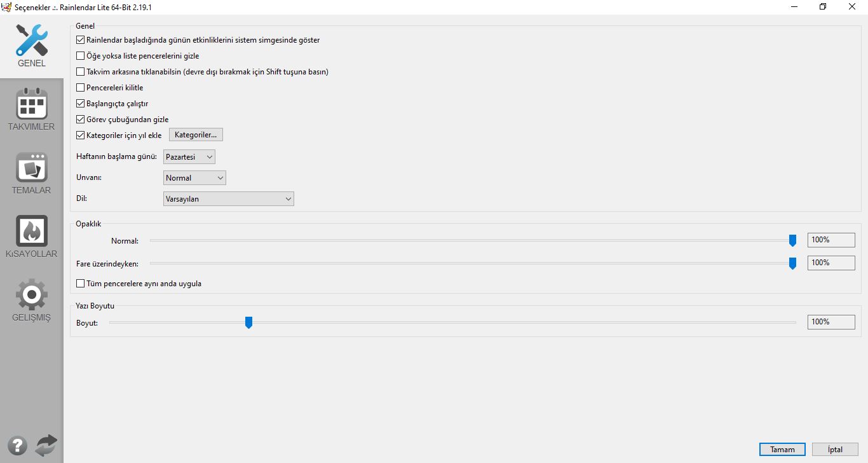Open the KISAYOLLAR hotkeys section
This screenshot has height=463, width=868.
32,237
